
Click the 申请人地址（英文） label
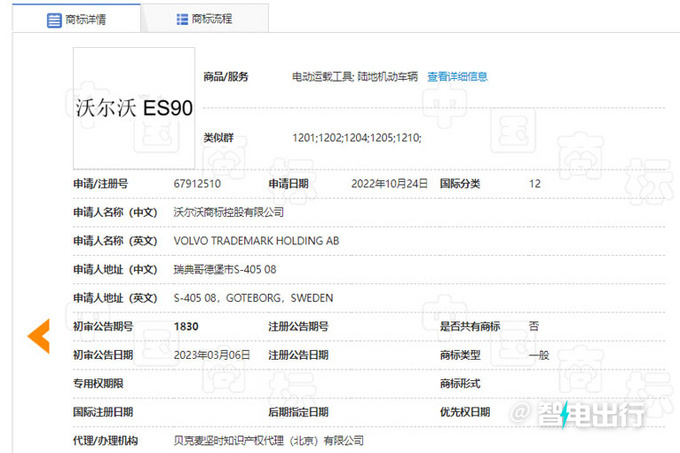[x=115, y=298]
